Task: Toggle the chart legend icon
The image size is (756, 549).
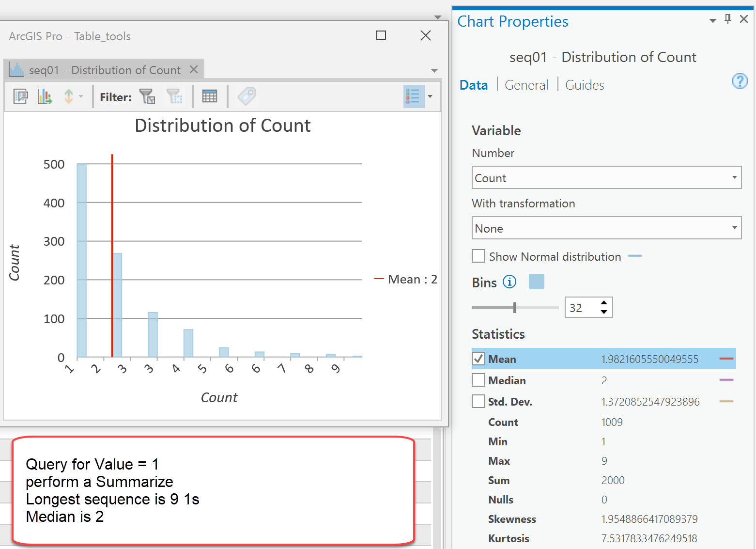Action: point(414,96)
